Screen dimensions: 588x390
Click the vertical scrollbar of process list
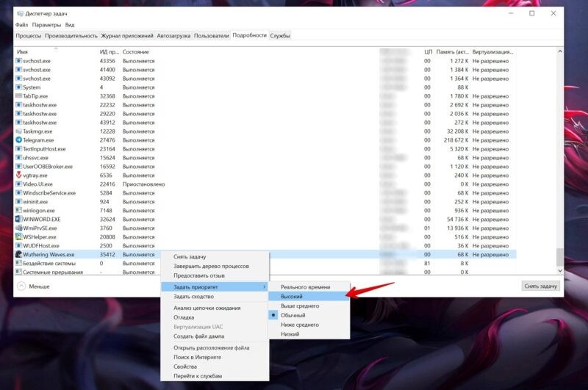click(x=561, y=162)
